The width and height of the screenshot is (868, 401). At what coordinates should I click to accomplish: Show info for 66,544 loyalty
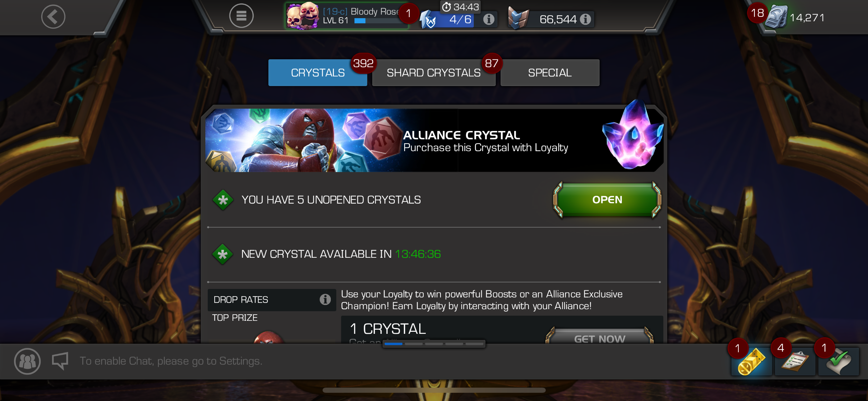pos(586,19)
